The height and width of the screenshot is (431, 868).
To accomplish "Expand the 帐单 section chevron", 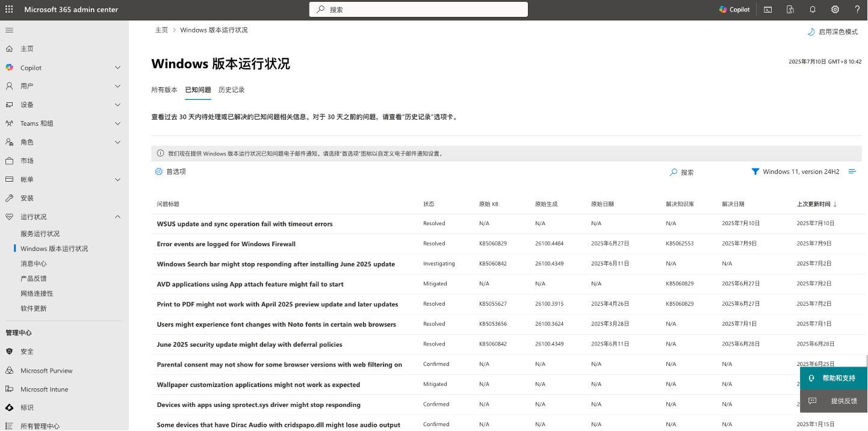I will click(118, 179).
